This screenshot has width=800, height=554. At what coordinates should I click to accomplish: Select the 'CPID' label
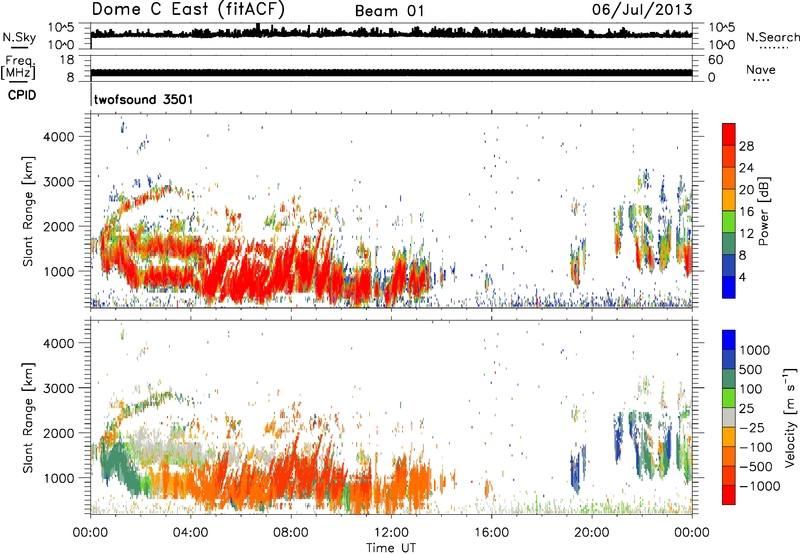pos(22,95)
